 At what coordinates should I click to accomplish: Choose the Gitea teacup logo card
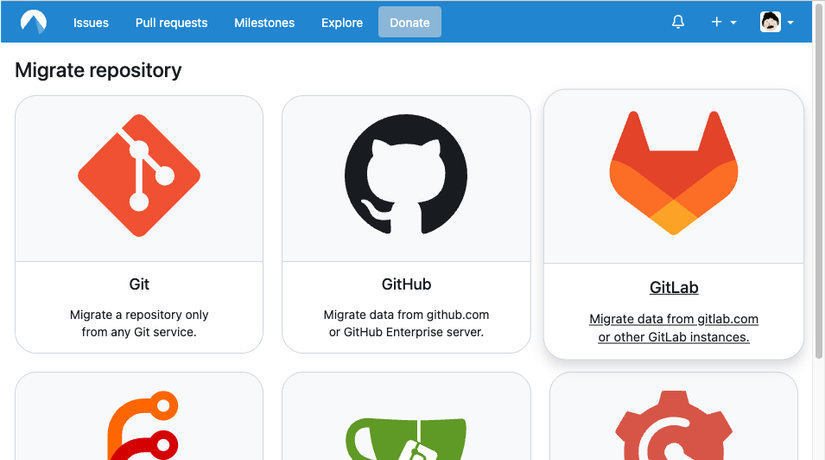point(406,416)
